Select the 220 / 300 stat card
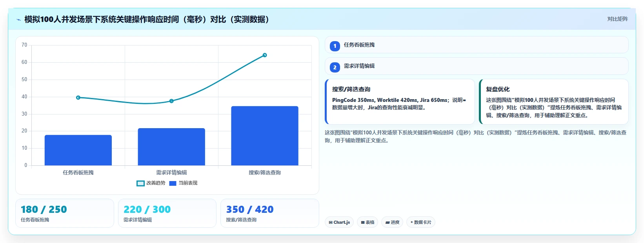The image size is (644, 243). tap(167, 213)
